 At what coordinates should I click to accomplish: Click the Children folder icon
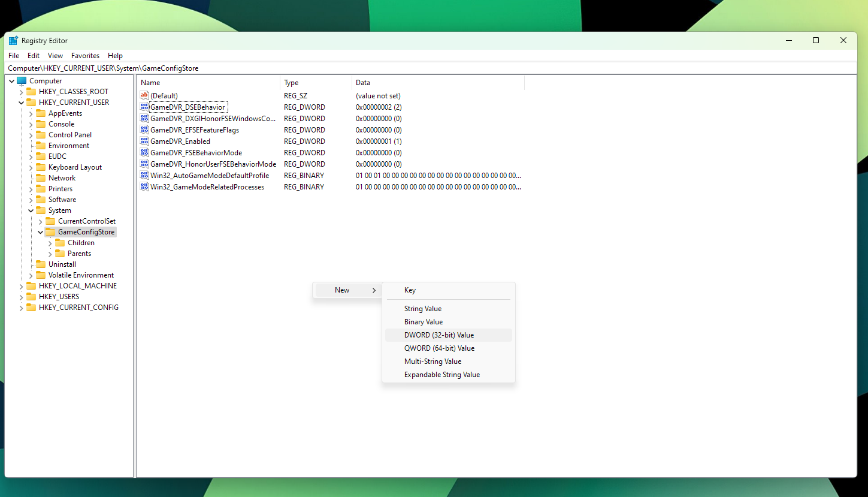(60, 243)
